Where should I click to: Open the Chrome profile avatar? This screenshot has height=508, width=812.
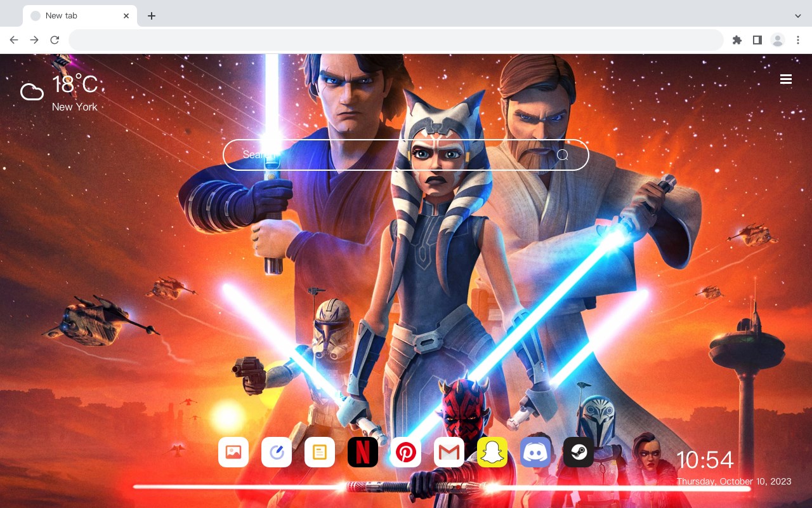click(778, 40)
